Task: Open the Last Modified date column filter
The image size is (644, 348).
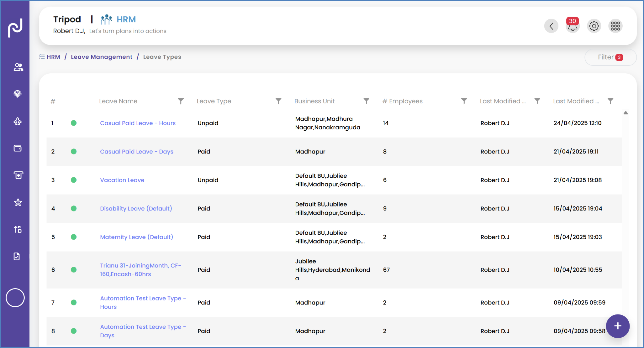Action: click(610, 101)
